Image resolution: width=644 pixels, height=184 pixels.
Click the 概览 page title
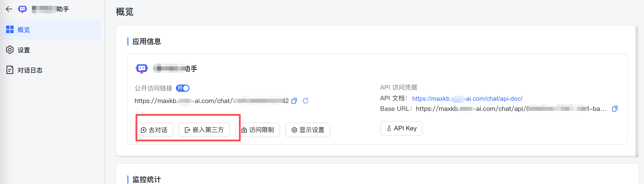coord(125,12)
